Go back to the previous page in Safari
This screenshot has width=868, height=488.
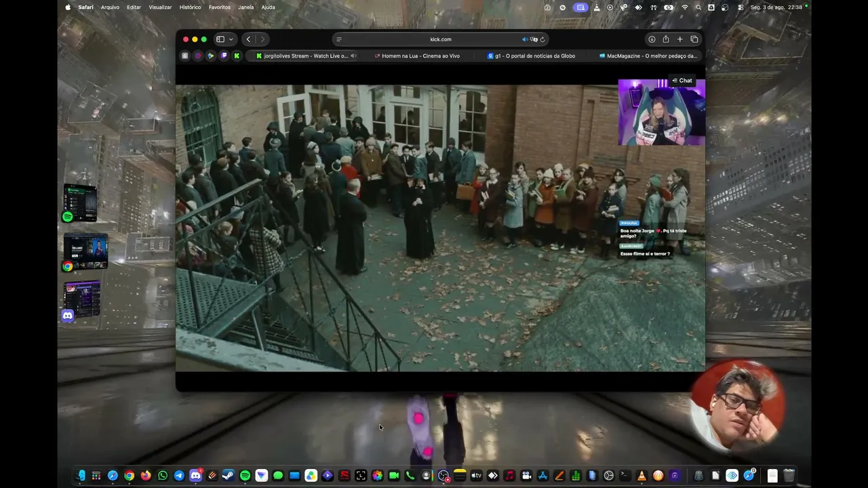249,39
